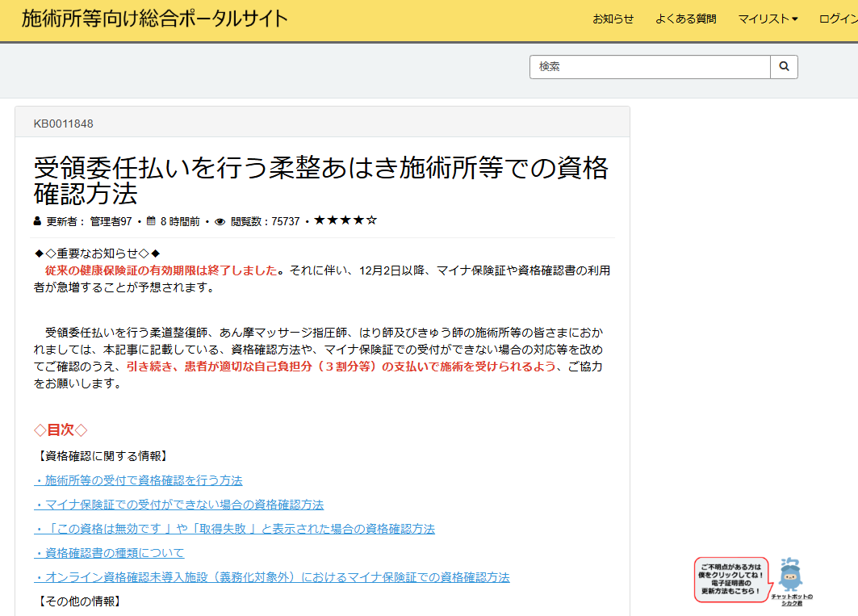The width and height of the screenshot is (858, 616).
Task: Open the お知らせ menu item
Action: pyautogui.click(x=613, y=19)
